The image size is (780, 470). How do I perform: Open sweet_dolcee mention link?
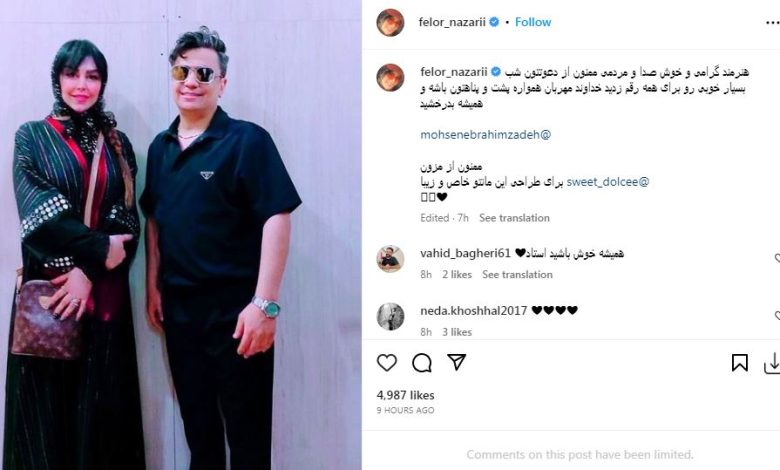[608, 182]
